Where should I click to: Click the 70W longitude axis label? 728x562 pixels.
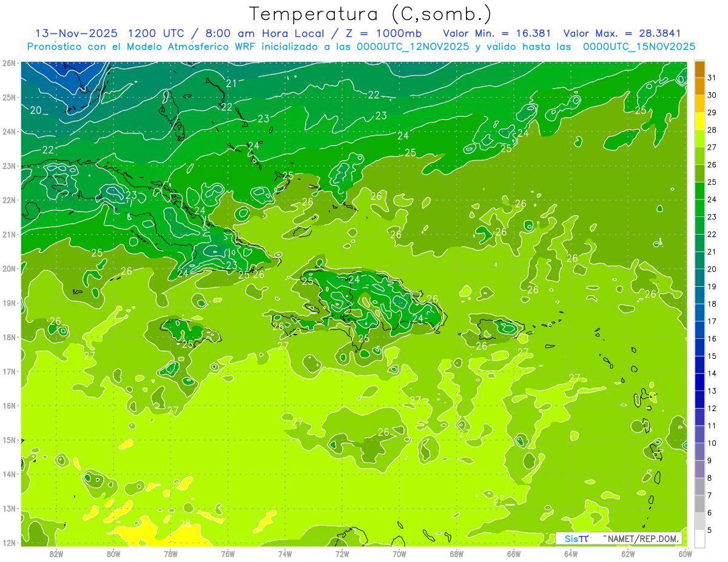click(x=399, y=554)
